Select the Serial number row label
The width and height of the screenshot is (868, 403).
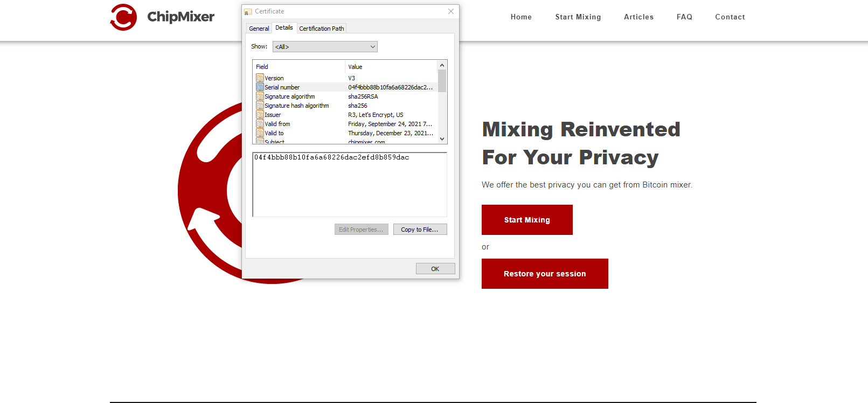tap(282, 87)
